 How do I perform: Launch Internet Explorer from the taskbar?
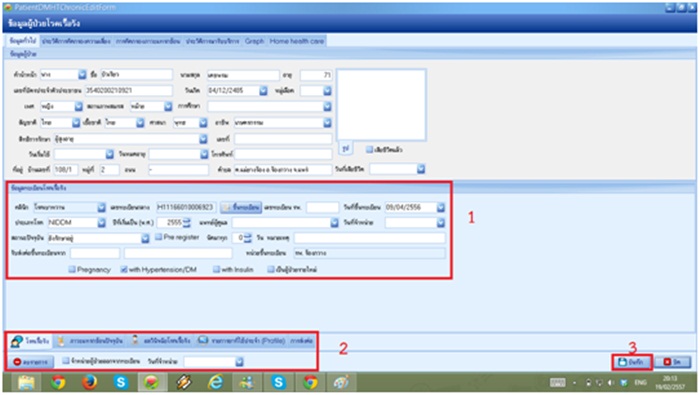coord(216,383)
